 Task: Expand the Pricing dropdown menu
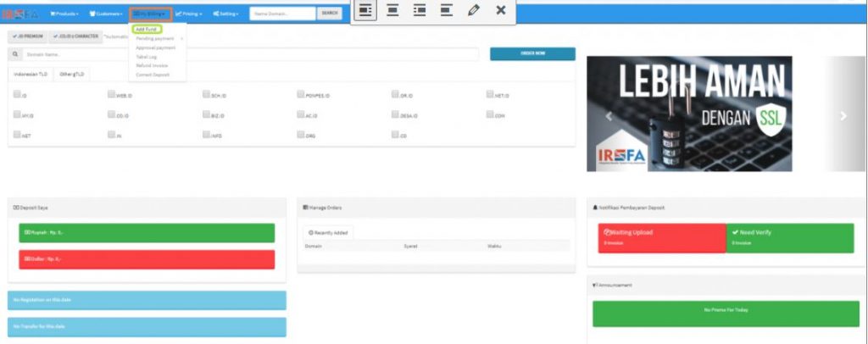click(189, 14)
